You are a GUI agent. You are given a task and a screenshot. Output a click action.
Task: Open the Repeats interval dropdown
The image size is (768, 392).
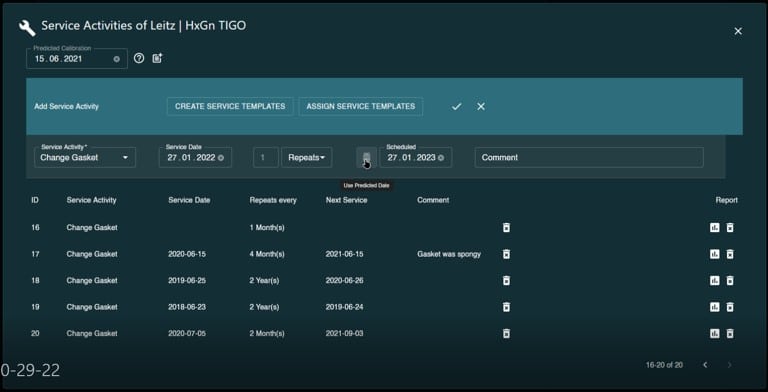tap(307, 158)
